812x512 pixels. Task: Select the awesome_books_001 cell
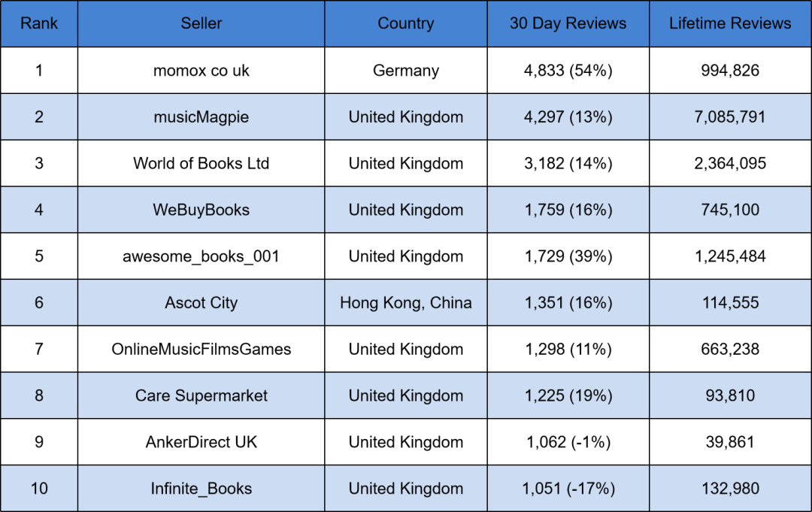[x=201, y=256]
